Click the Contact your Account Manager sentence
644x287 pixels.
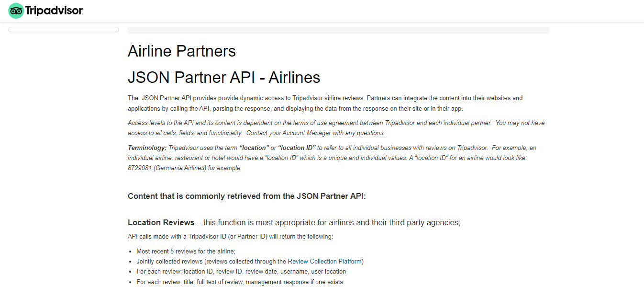point(315,133)
